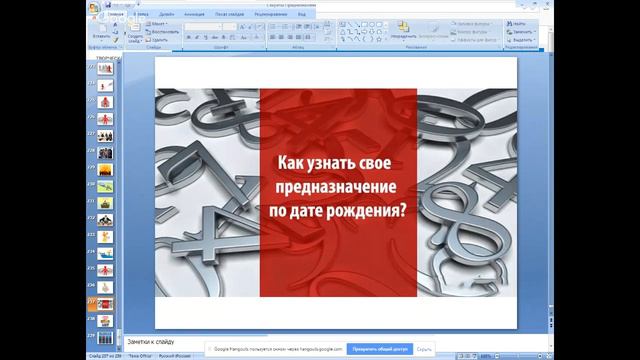This screenshot has height=360, width=640.
Task: Apply numbered list formatting
Action: coord(286,27)
